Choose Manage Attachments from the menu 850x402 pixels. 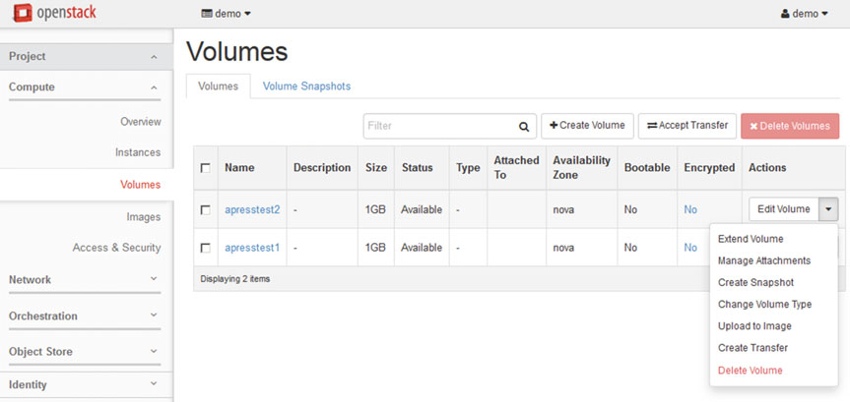[x=764, y=261]
